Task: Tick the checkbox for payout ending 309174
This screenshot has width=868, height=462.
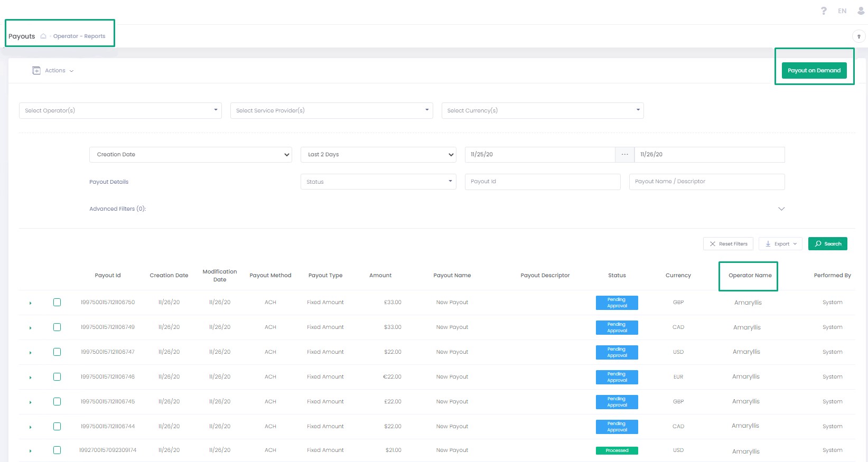Action: (57, 450)
